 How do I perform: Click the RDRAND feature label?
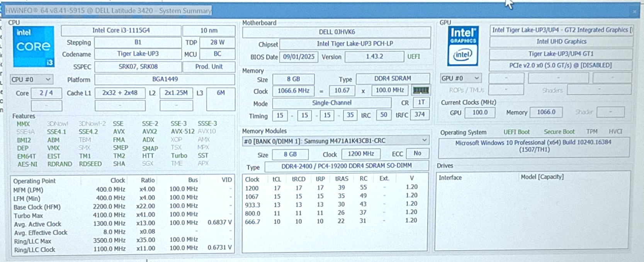[x=59, y=164]
